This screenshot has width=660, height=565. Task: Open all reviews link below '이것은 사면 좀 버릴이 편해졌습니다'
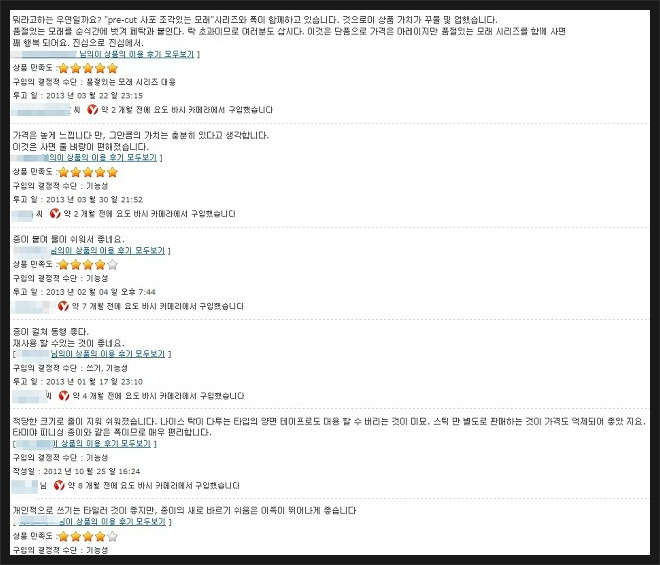tap(103, 157)
